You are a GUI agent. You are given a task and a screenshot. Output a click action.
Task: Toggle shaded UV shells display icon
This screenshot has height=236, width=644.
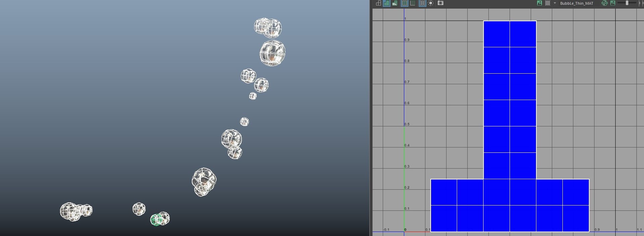[x=386, y=3]
